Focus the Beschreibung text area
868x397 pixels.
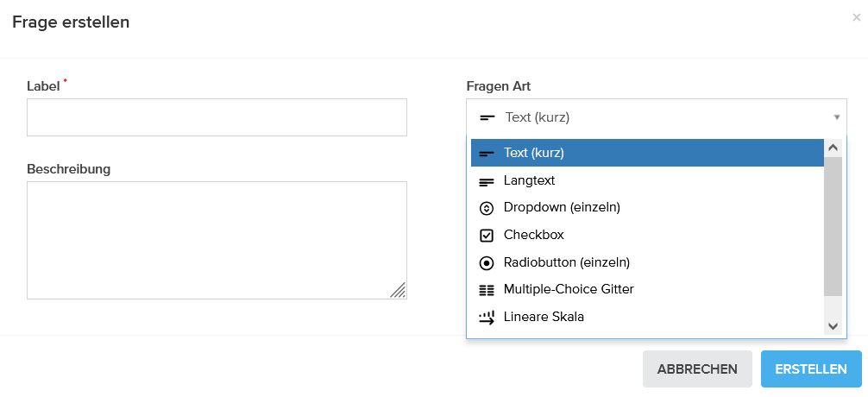(217, 240)
